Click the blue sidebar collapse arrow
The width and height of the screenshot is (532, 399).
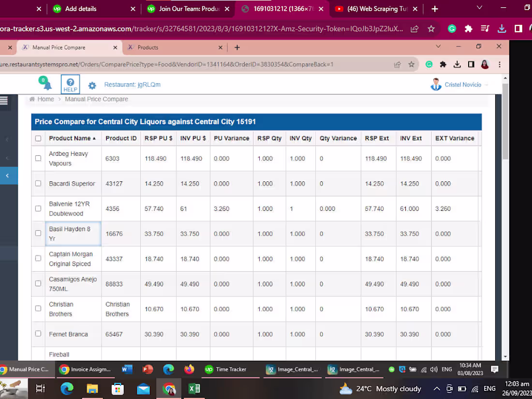7,176
